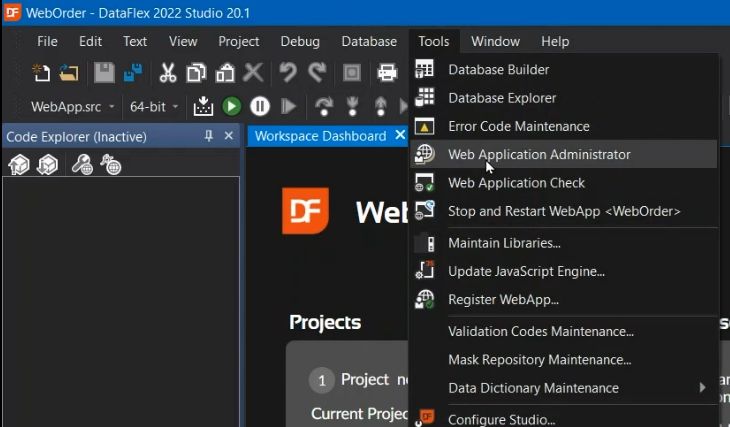The image size is (730, 427).
Task: Click the grey continue arrow icon
Action: coord(289,106)
